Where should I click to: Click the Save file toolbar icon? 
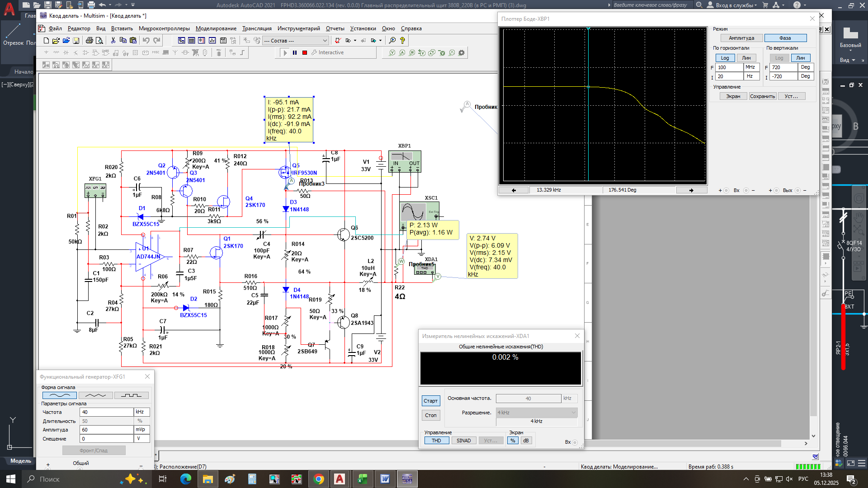(76, 41)
